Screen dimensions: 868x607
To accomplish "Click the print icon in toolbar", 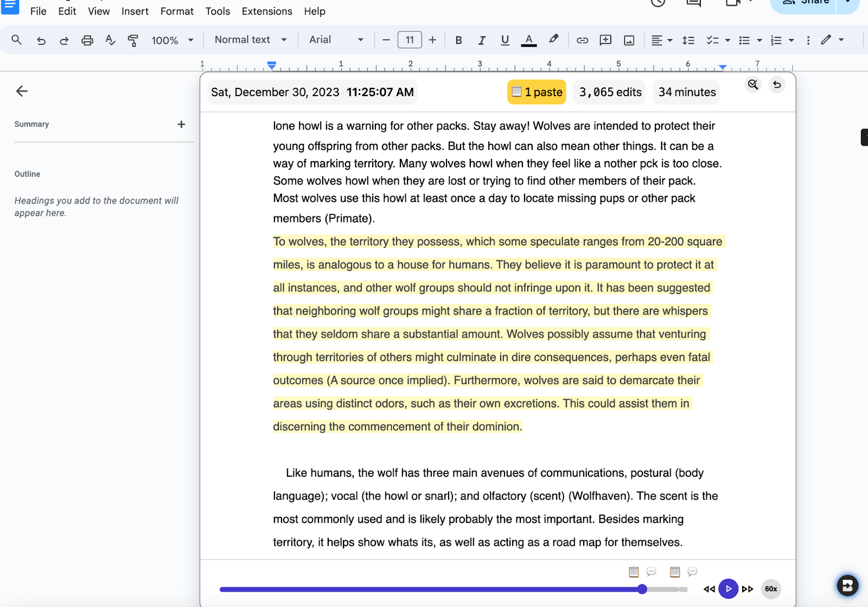I will [87, 40].
